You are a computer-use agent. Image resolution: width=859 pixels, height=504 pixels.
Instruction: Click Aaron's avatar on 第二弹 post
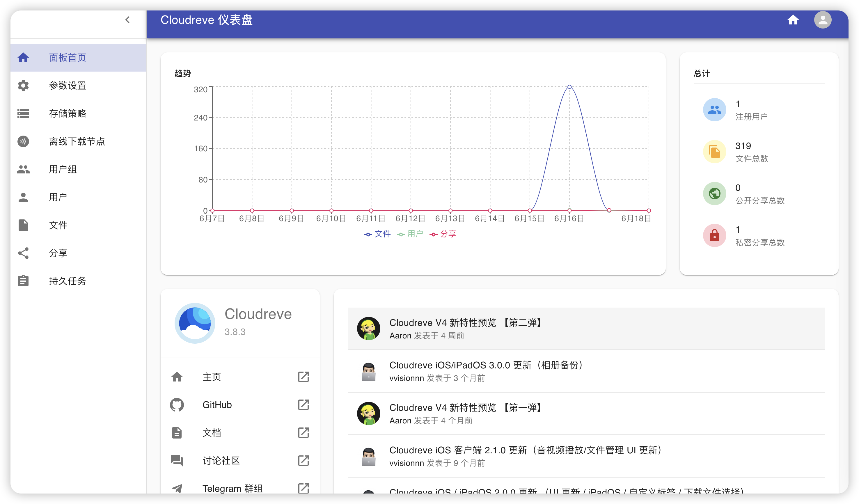(368, 329)
